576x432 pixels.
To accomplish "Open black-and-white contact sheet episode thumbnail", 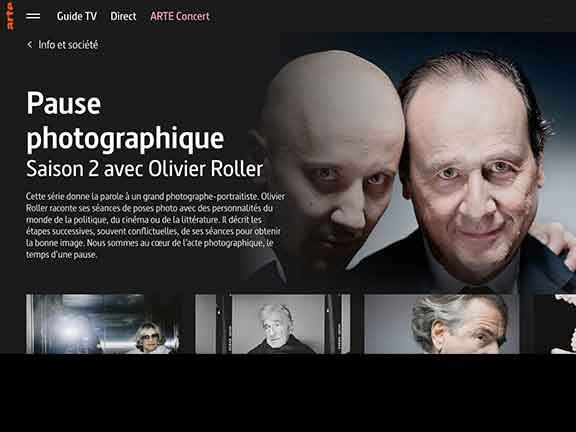I will 273,324.
